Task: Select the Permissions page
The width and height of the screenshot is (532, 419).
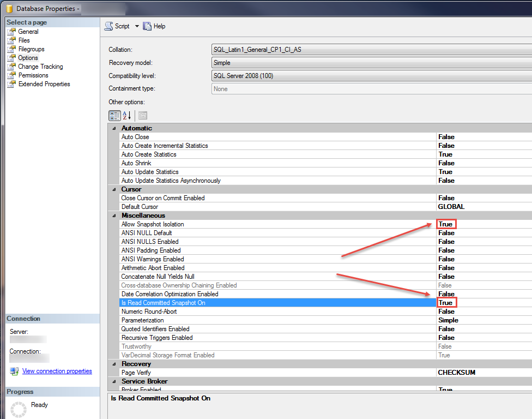Action: pos(33,75)
